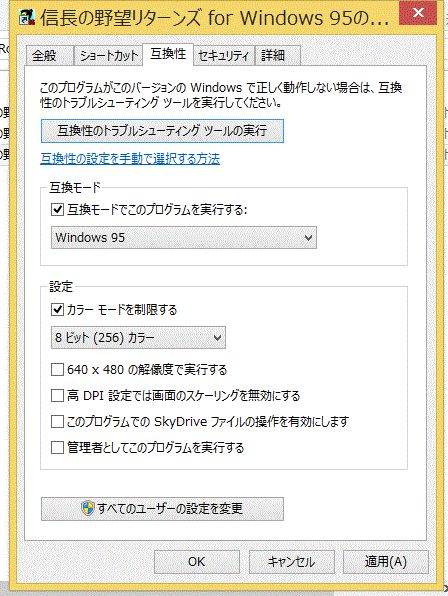
Task: Toggle the 互換モードでこのプログラムを実行する checkbox
Action: point(57,209)
